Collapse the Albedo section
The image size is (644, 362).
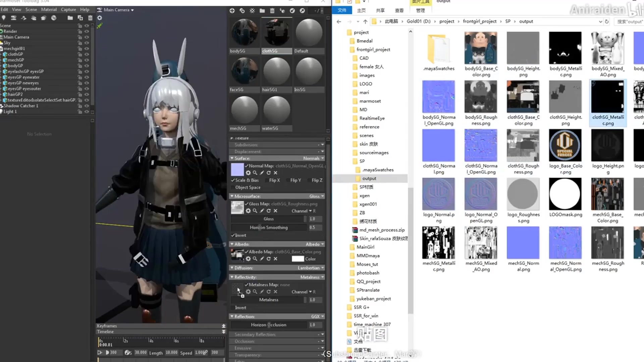point(232,244)
